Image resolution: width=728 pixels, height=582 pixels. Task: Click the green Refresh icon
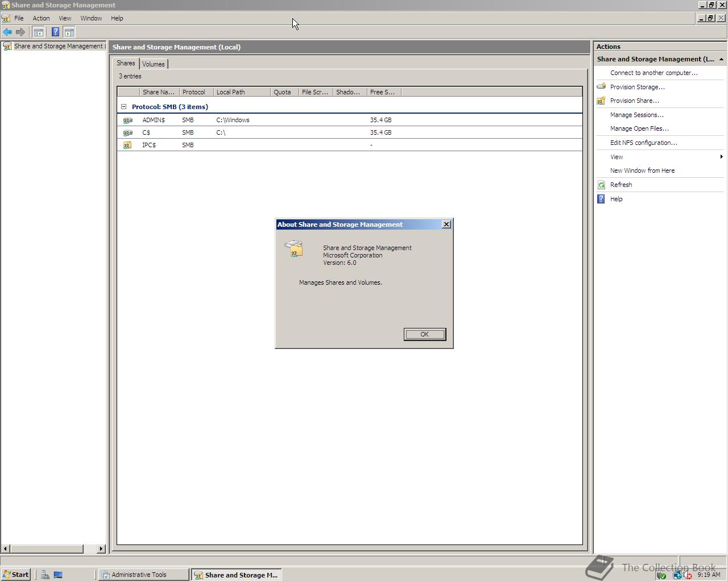coord(601,185)
